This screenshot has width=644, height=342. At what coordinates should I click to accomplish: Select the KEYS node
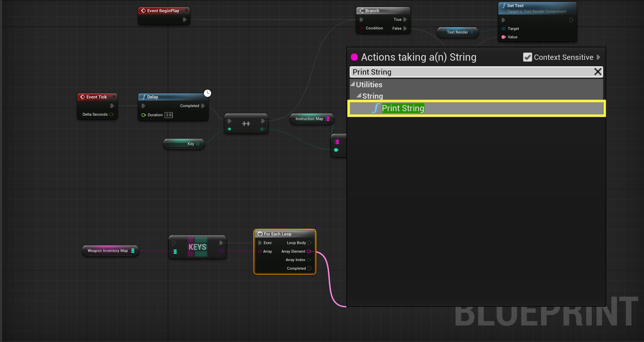coord(198,247)
